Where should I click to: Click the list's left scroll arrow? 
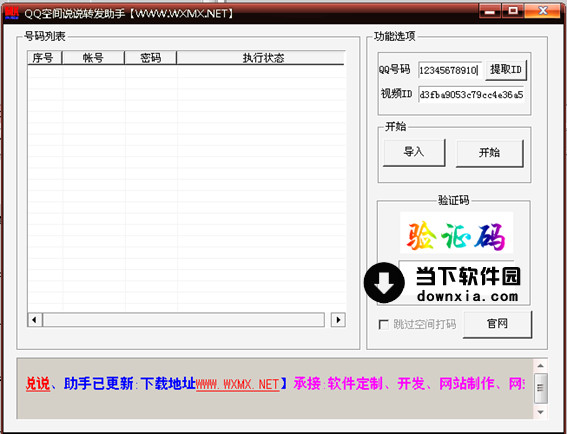point(35,320)
